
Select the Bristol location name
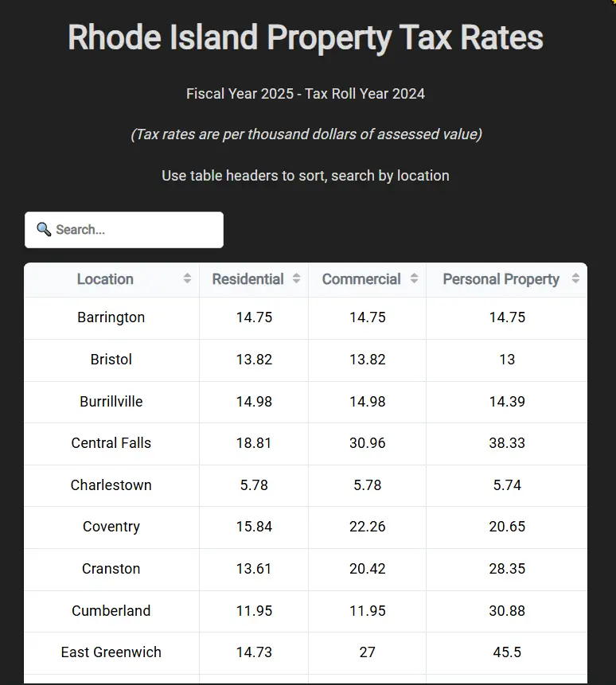tap(111, 359)
